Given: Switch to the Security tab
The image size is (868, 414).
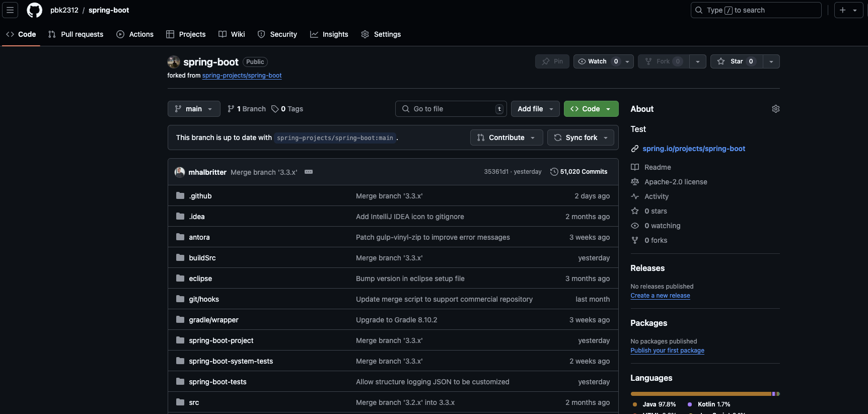Looking at the screenshot, I should (x=277, y=34).
